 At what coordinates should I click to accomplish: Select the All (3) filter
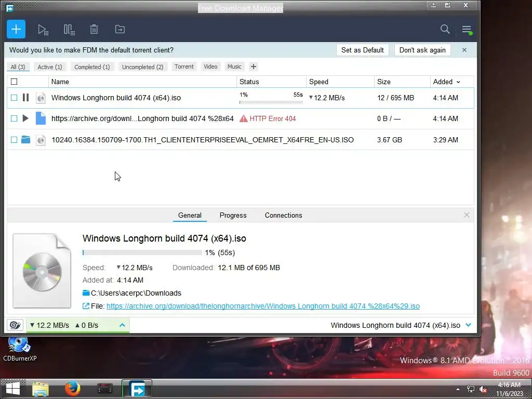coord(18,67)
